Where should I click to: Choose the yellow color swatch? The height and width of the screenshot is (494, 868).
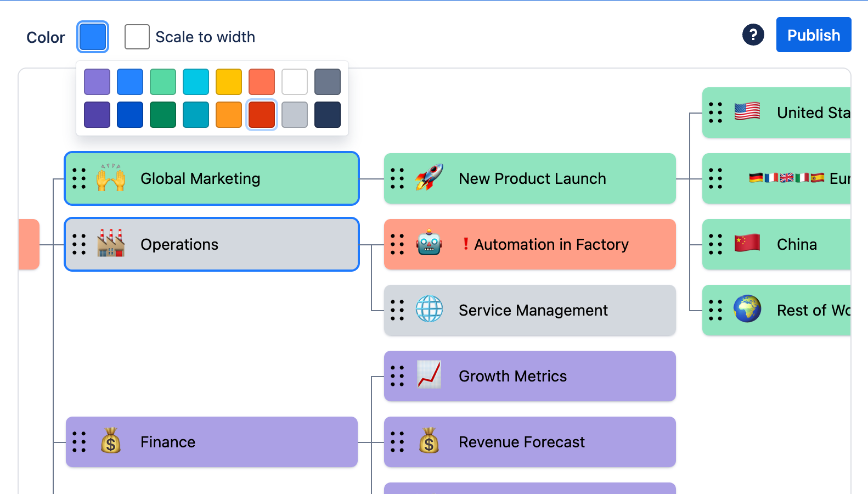[229, 82]
